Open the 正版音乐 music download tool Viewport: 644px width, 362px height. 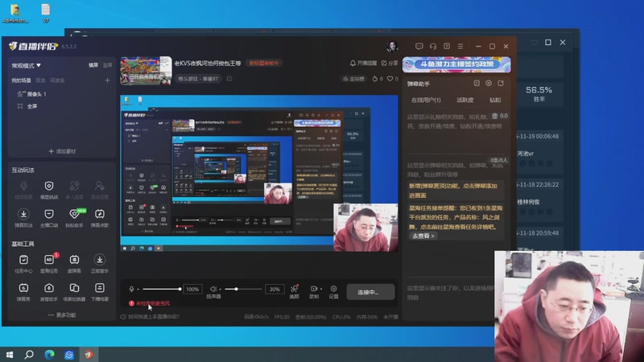99,259
